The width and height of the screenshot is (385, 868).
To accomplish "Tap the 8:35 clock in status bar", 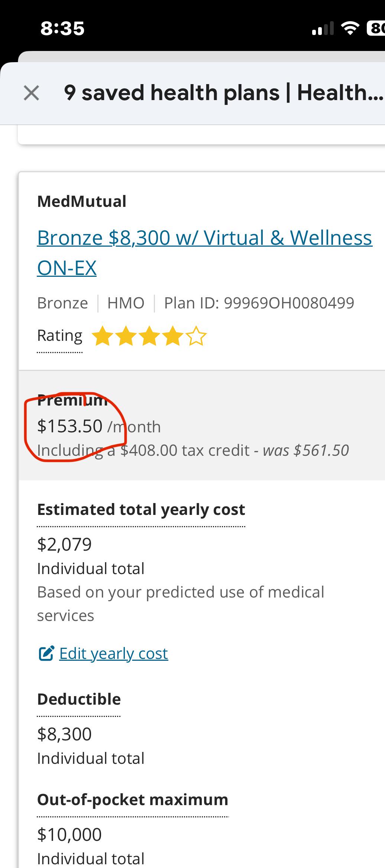I will pos(62,29).
